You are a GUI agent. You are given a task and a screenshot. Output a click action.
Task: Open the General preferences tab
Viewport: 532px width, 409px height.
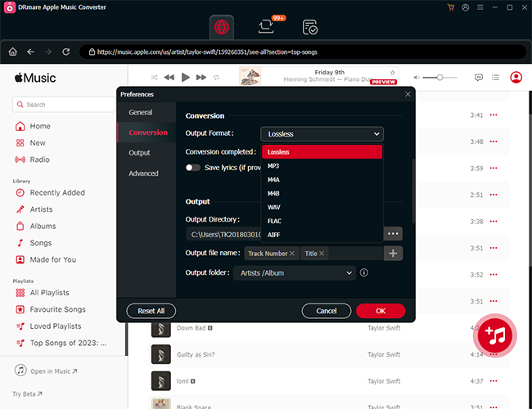click(141, 112)
